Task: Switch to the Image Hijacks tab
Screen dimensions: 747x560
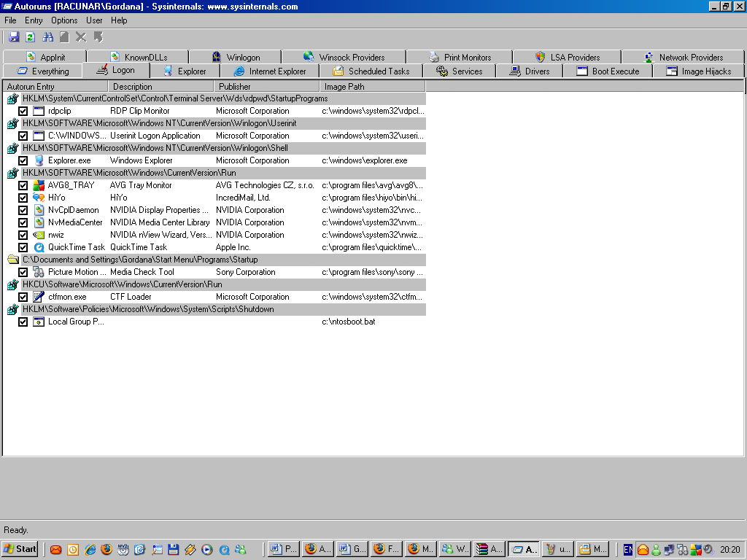Action: 699,71
